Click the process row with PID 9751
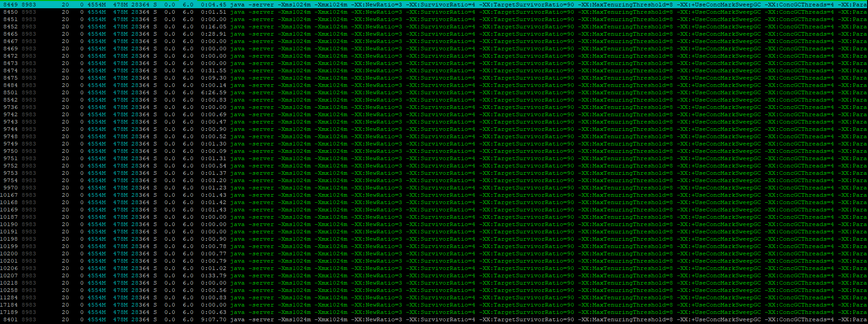The width and height of the screenshot is (868, 324). (x=434, y=158)
